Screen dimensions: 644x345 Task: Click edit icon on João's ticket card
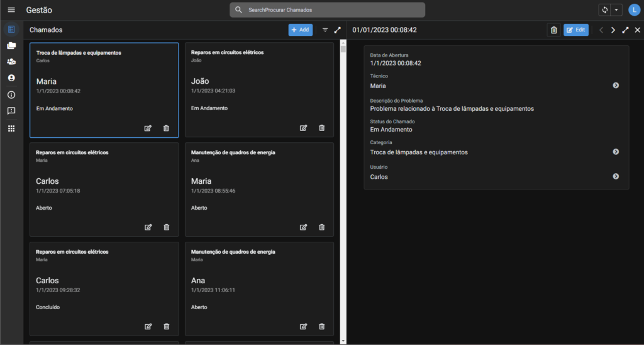coord(303,128)
